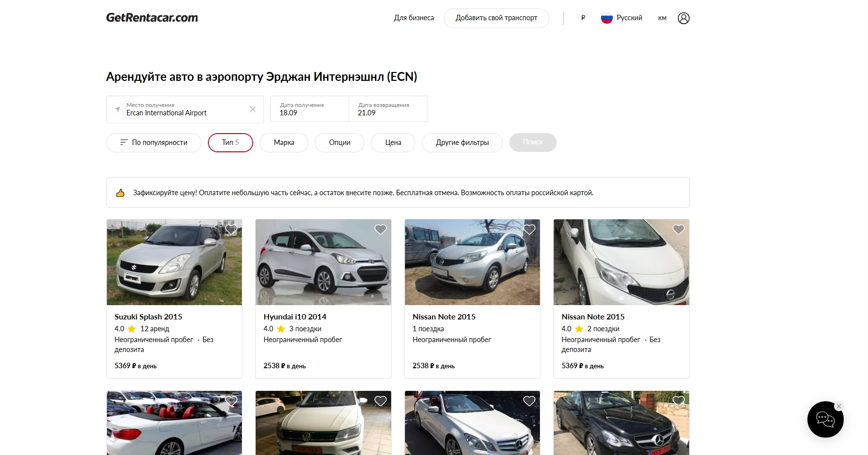This screenshot has height=455, width=868.
Task: Open the Цена price filter
Action: [x=393, y=142]
